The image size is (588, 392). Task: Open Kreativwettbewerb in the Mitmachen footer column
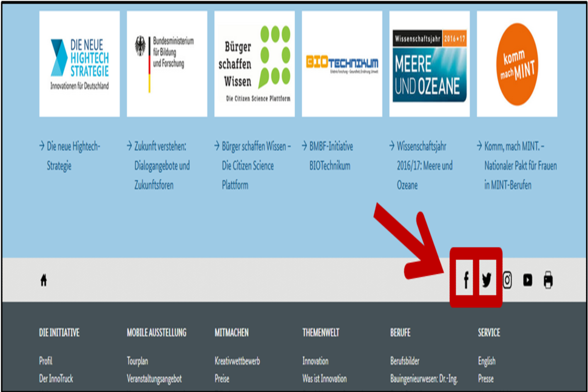tap(237, 361)
